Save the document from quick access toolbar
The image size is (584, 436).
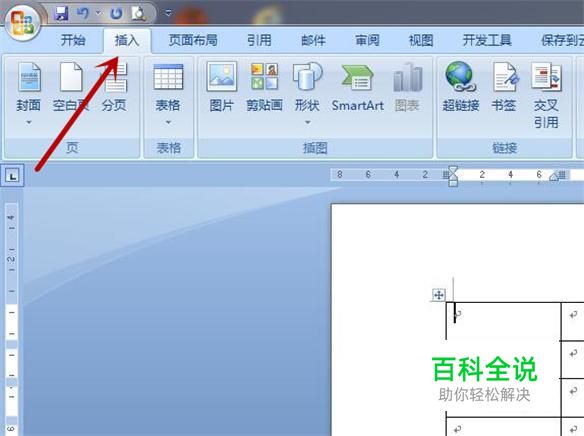click(61, 14)
